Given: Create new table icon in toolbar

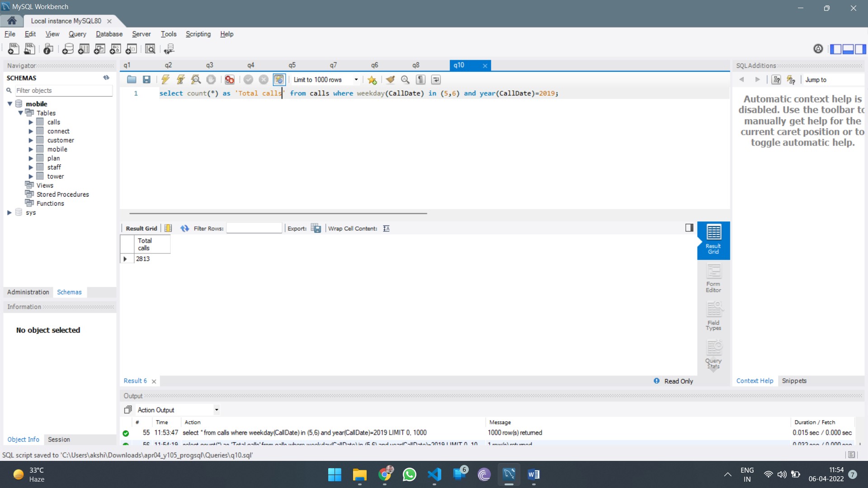Looking at the screenshot, I should tap(84, 49).
